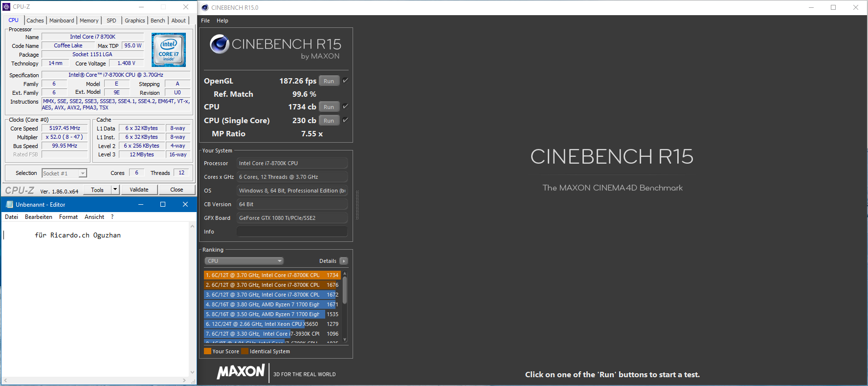Image resolution: width=868 pixels, height=386 pixels.
Task: Click the Cinebench app icon in title bar
Action: pyautogui.click(x=205, y=7)
